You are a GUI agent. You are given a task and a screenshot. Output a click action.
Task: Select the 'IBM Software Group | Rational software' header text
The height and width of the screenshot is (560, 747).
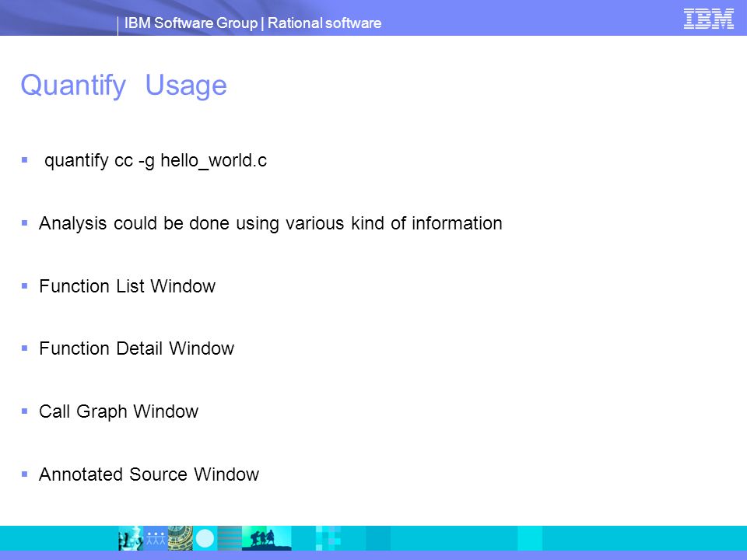click(x=252, y=23)
